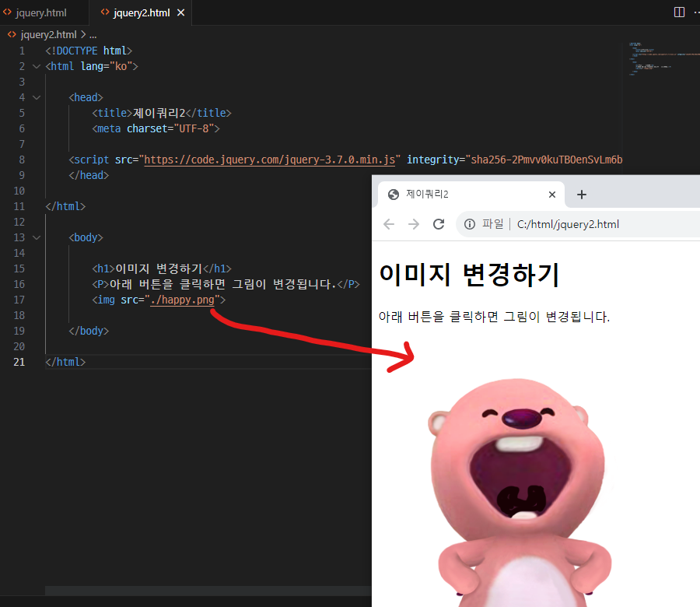Click the editor horizontal scrollbar
The width and height of the screenshot is (700, 607).
pyautogui.click(x=208, y=591)
